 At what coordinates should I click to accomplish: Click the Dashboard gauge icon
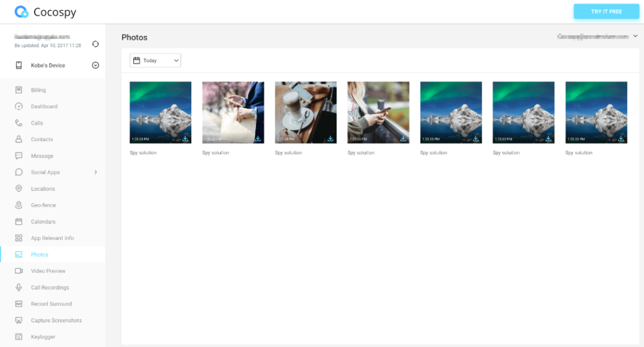click(19, 106)
